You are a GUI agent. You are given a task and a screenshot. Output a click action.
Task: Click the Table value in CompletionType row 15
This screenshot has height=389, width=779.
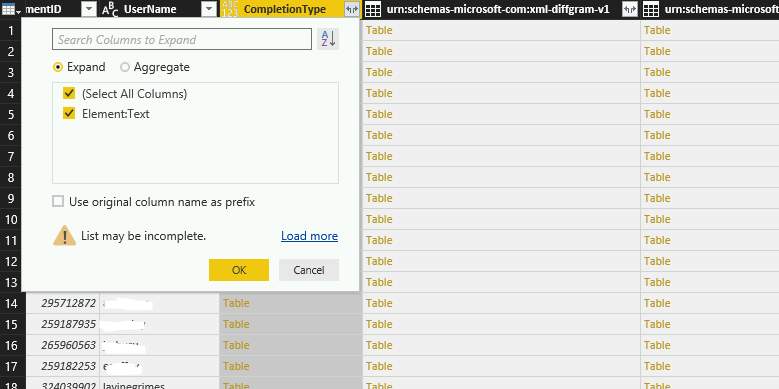(236, 324)
